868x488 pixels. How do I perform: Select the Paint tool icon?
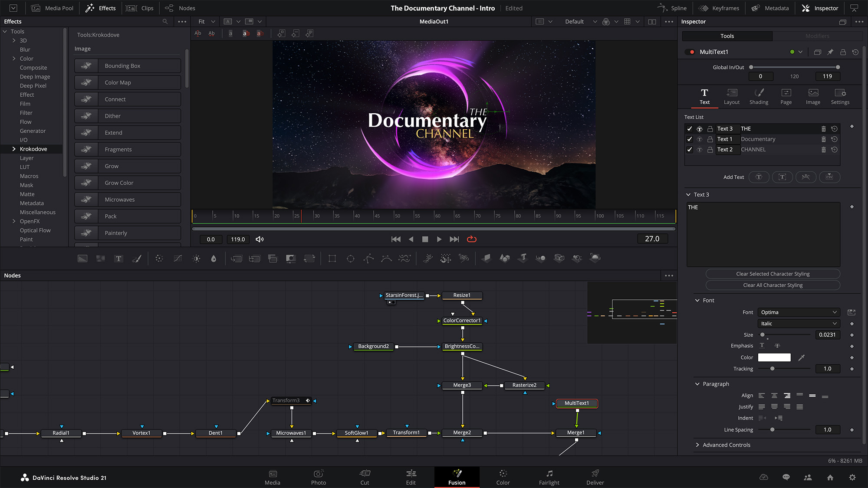click(x=137, y=258)
